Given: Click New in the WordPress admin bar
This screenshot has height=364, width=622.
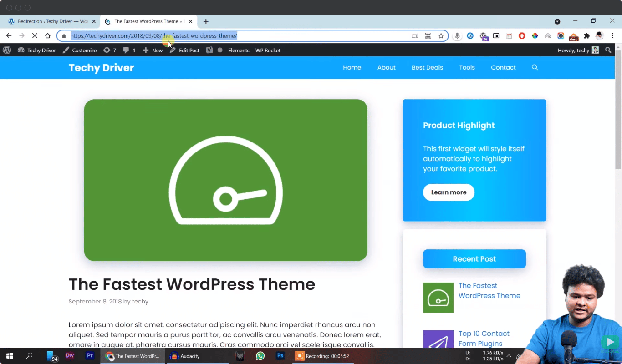Looking at the screenshot, I should 153,50.
